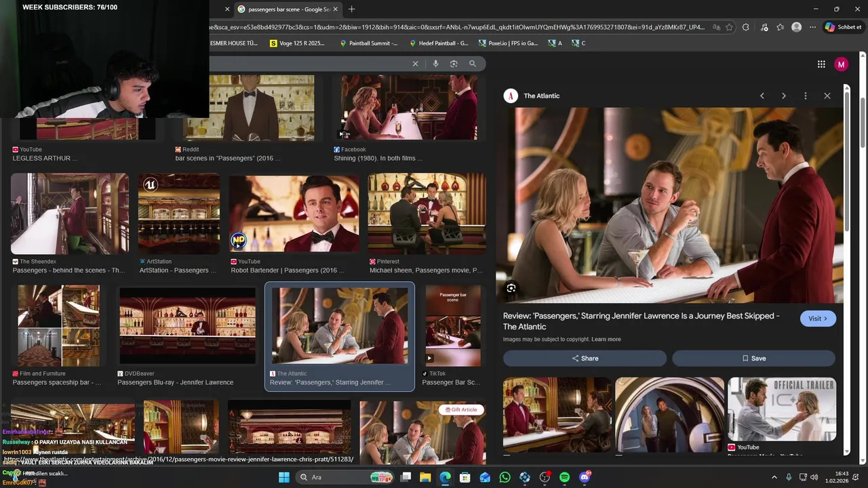Screen dimensions: 868x488
Task: Open browser extensions puzzle icon
Action: [746, 27]
